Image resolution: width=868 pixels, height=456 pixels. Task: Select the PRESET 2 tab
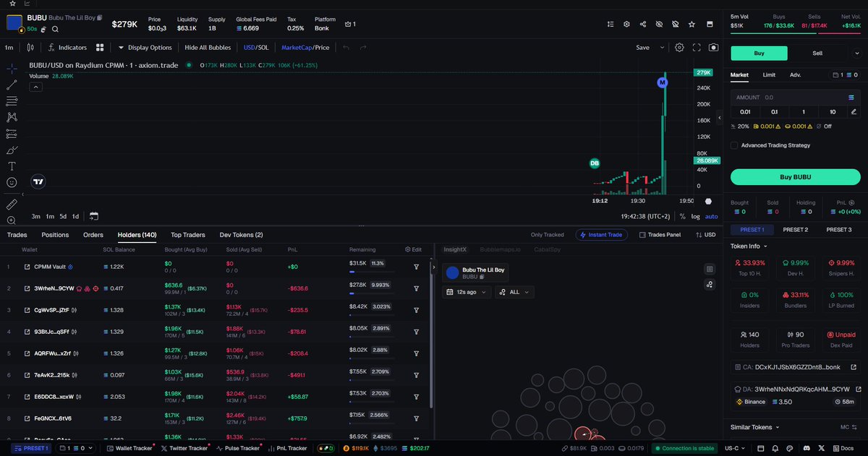796,230
